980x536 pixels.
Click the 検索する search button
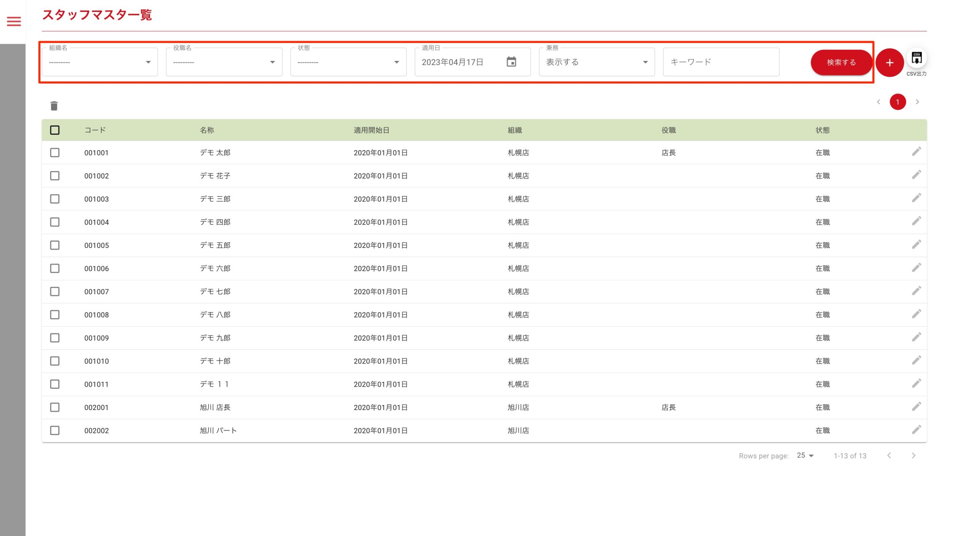point(841,62)
